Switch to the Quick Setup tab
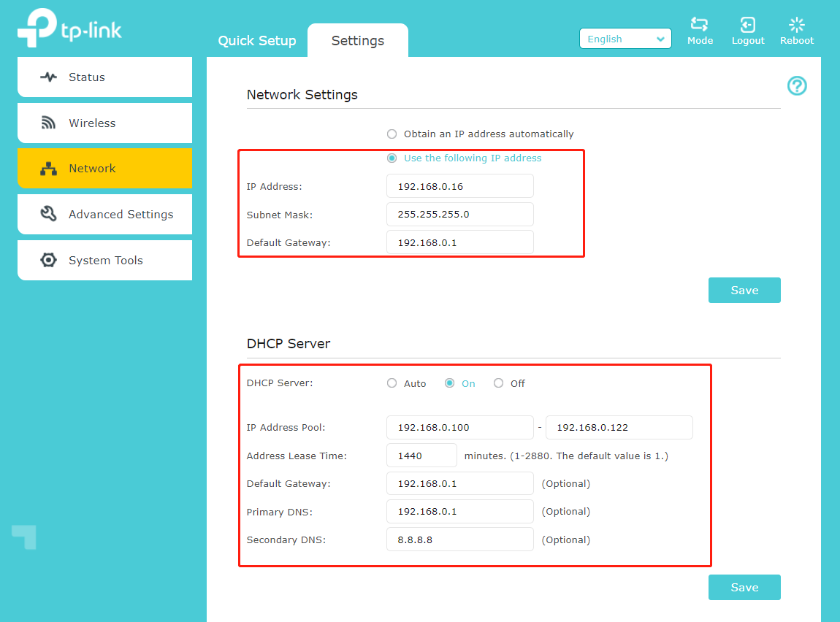The image size is (840, 622). coord(257,41)
